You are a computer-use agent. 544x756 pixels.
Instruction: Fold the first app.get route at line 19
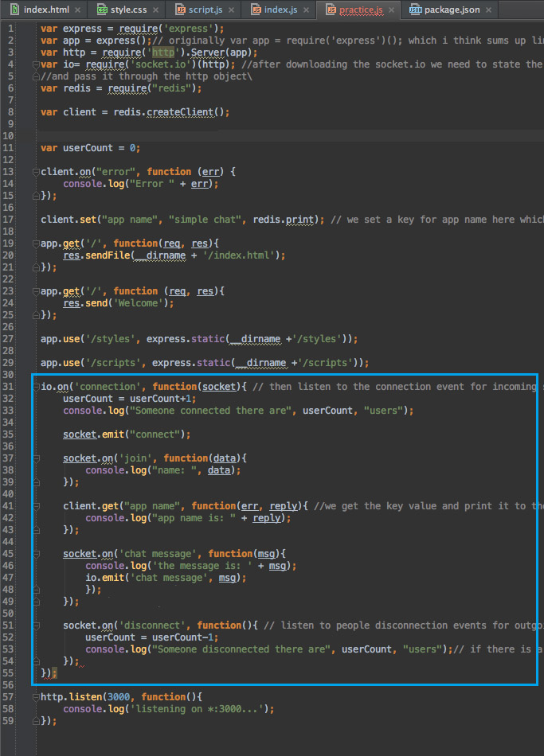(x=36, y=244)
